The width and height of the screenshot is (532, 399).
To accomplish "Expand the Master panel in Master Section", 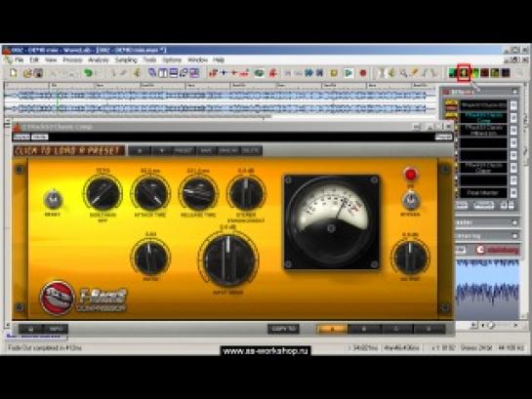I will (x=514, y=222).
